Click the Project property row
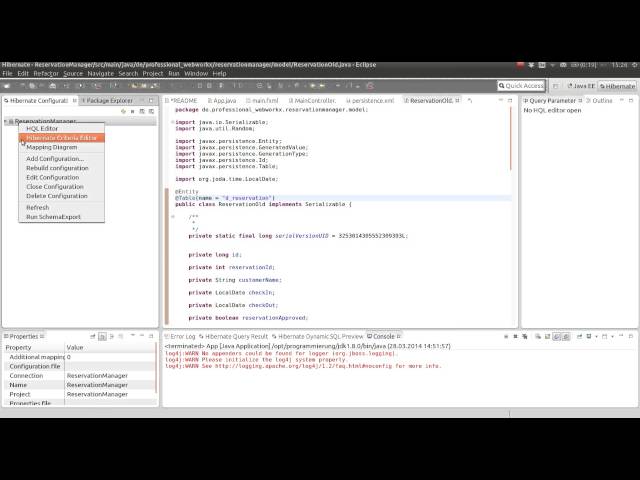 (80, 394)
